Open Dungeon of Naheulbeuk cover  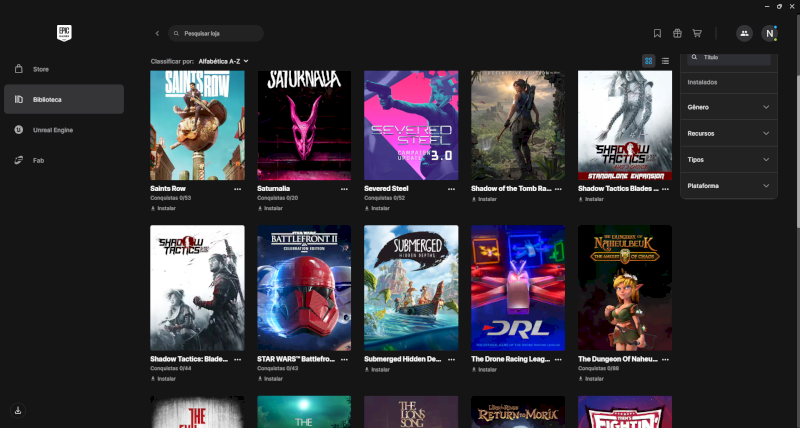click(x=624, y=288)
